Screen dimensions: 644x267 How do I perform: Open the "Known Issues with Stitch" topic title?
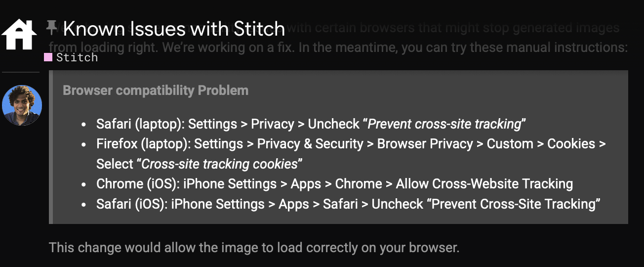tap(174, 29)
